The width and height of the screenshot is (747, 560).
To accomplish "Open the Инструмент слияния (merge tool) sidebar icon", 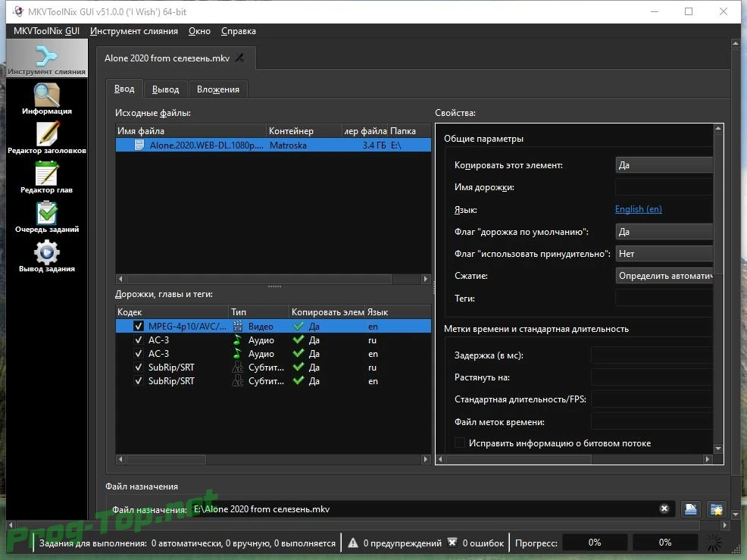I will pyautogui.click(x=47, y=58).
